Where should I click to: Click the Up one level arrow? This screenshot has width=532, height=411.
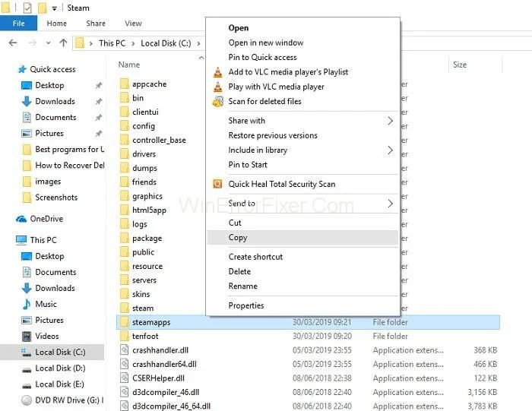[x=63, y=43]
